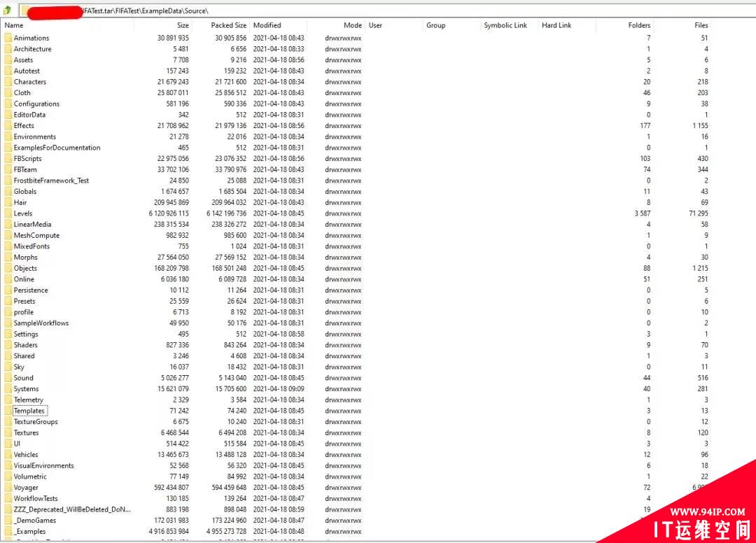Click the Hair folder icon

(8, 202)
